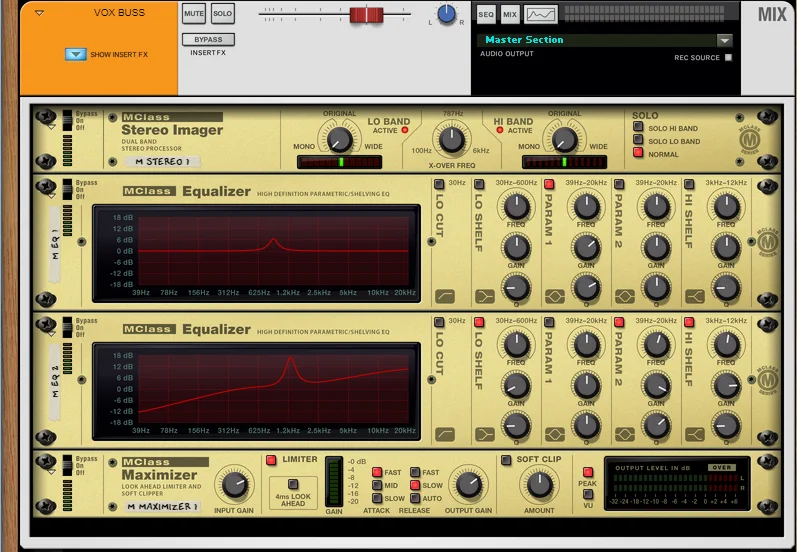Click the Maximizer Output Gain knob
Image resolution: width=797 pixels, height=552 pixels.
[x=466, y=486]
